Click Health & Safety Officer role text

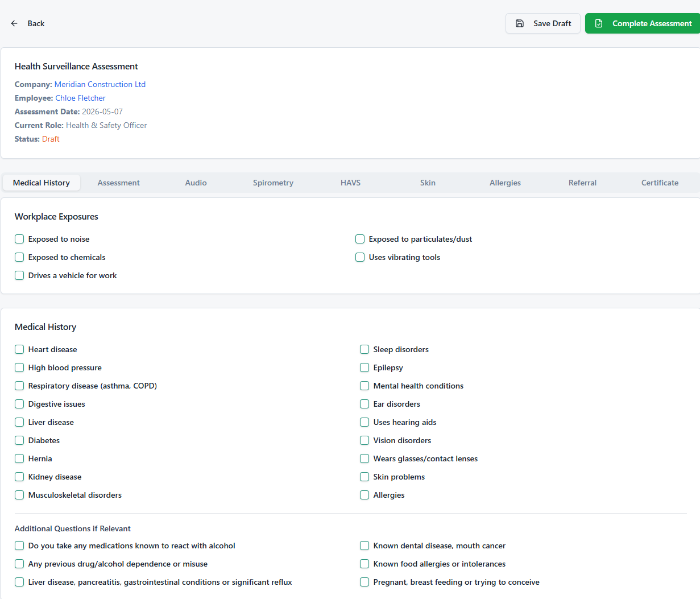pos(106,125)
